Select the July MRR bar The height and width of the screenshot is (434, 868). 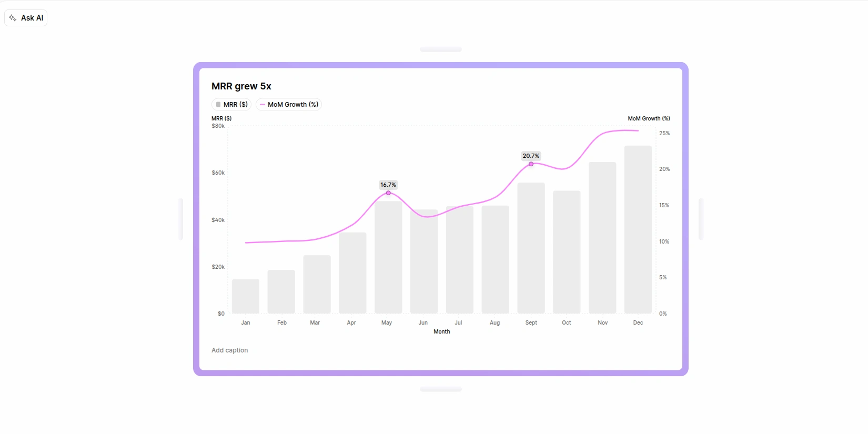459,260
